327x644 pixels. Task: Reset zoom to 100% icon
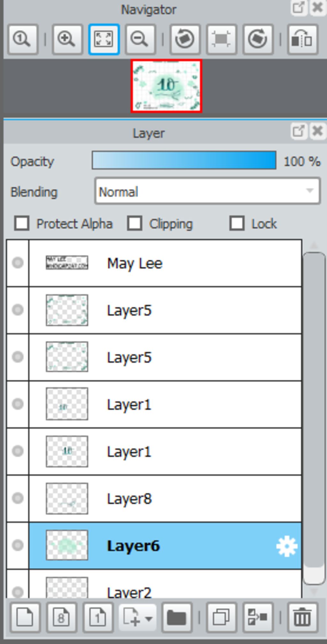click(23, 39)
